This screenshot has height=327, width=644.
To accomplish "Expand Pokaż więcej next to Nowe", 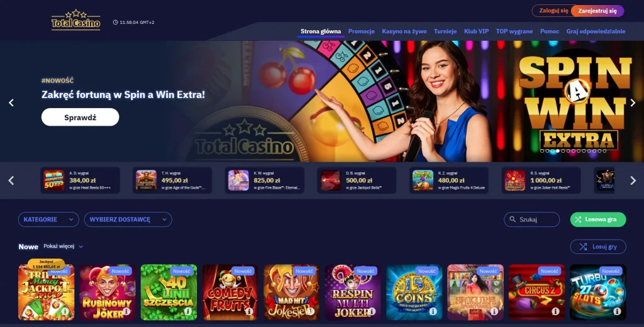I will point(64,247).
